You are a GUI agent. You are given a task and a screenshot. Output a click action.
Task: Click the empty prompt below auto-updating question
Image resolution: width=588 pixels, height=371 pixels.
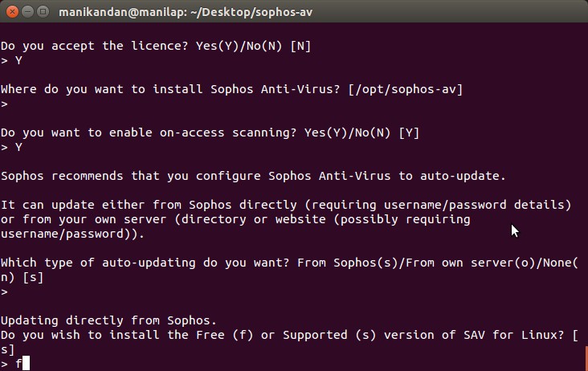pyautogui.click(x=5, y=291)
